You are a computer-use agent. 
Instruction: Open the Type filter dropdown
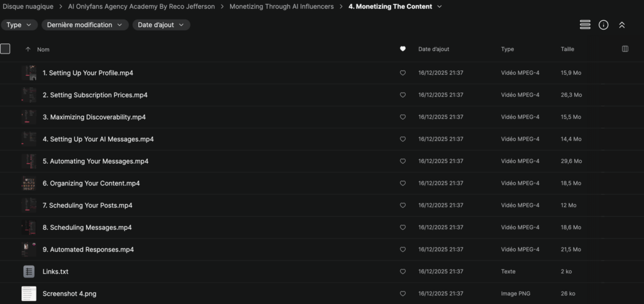click(19, 25)
